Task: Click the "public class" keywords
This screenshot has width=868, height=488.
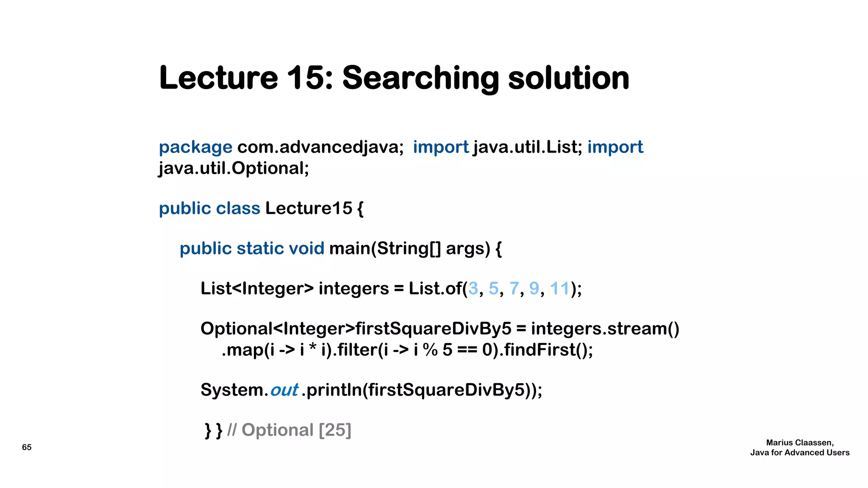Action: click(209, 208)
